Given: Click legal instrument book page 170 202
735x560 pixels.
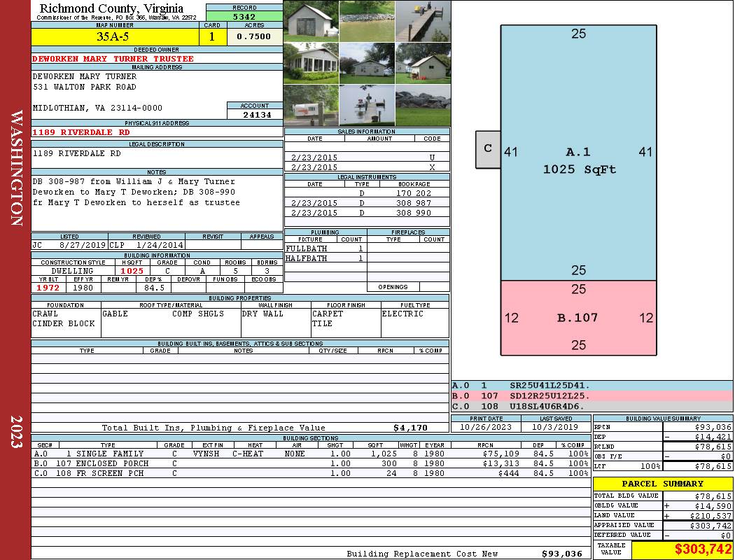Looking at the screenshot, I should 414,193.
